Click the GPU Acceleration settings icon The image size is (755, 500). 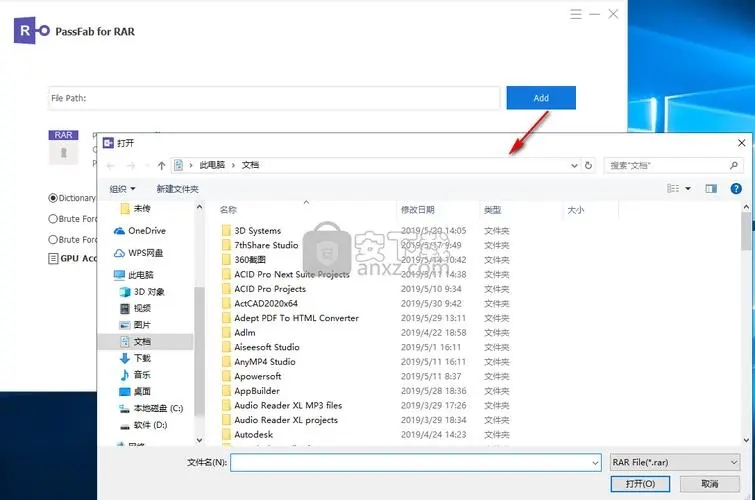53,259
